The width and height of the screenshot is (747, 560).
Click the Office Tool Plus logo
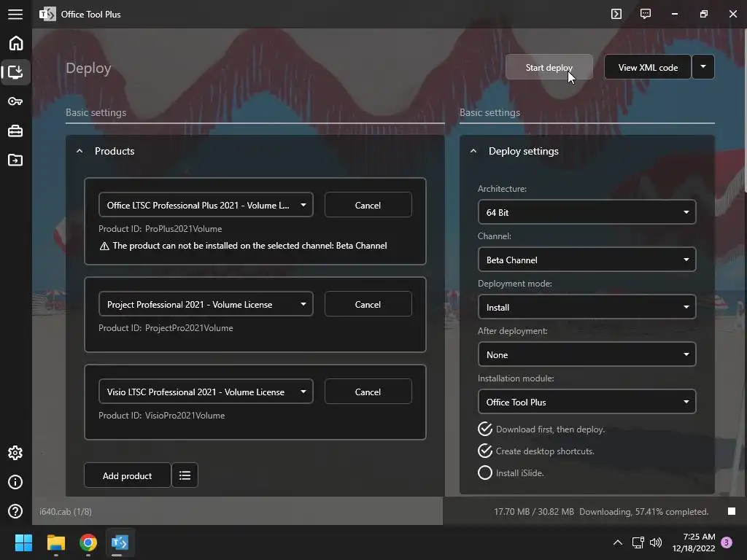click(x=47, y=15)
